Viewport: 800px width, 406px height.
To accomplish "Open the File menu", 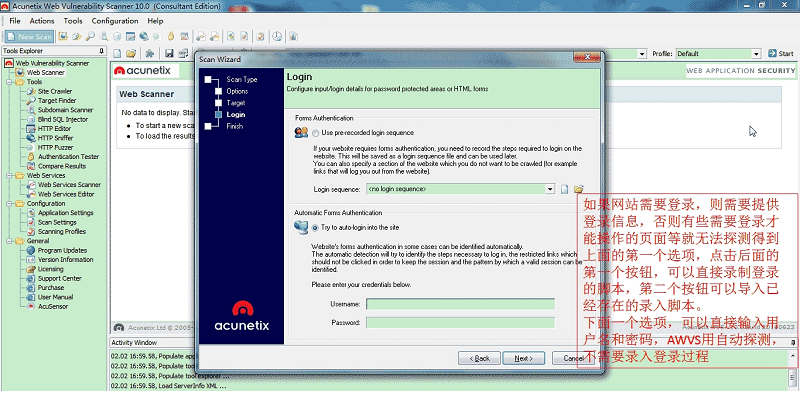I will (15, 21).
